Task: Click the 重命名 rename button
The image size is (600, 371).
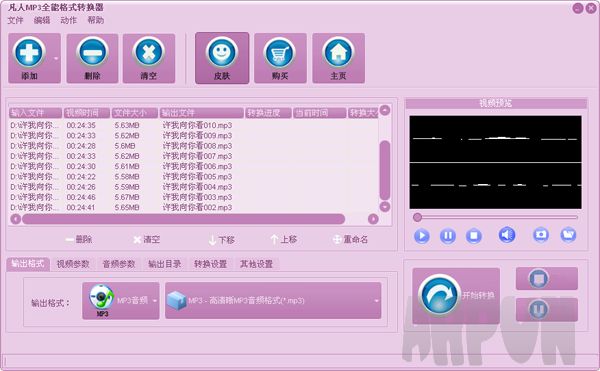Action: coord(350,239)
